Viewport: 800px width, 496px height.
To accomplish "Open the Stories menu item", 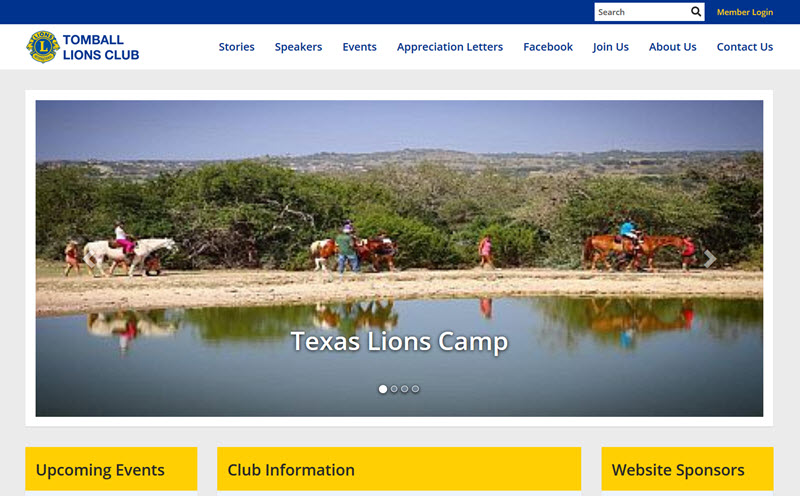I will tap(236, 47).
